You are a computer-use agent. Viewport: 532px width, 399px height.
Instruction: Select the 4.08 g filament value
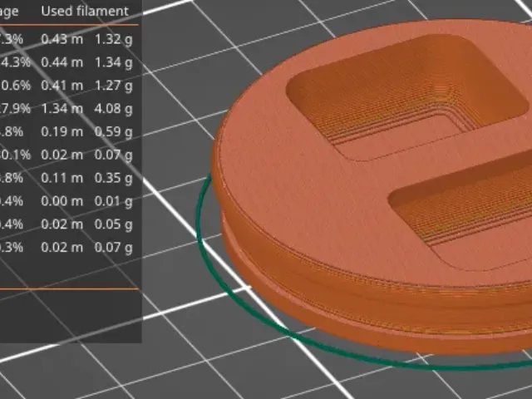(113, 109)
